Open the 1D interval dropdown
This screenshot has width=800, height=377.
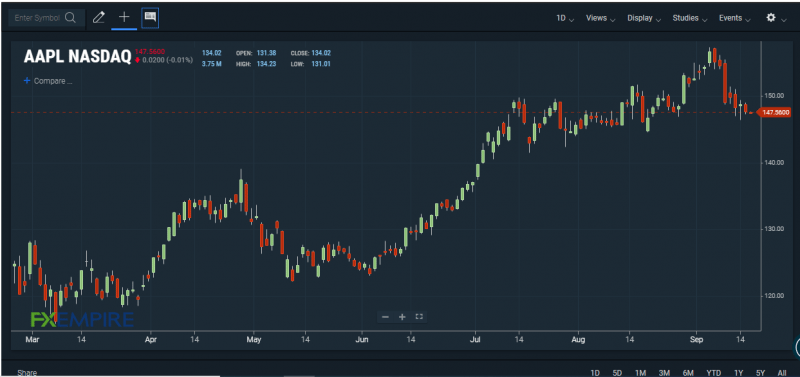pos(565,18)
